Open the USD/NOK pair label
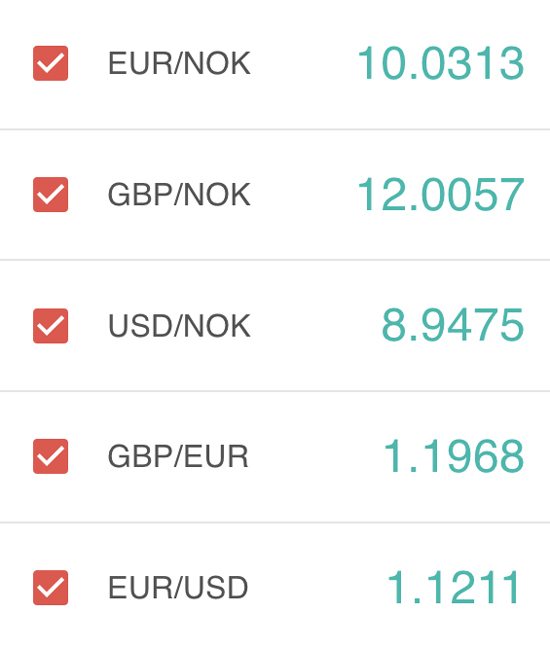Screen dimensions: 550x649 179,326
